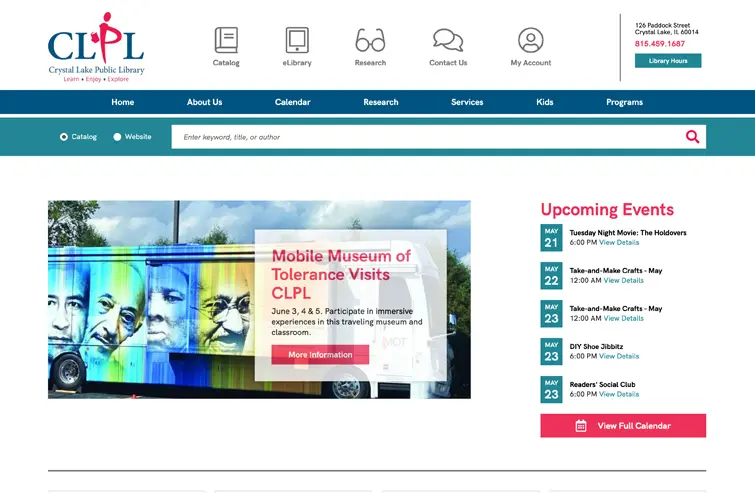The height and width of the screenshot is (493, 755).
Task: Click the More Information button
Action: coord(320,355)
